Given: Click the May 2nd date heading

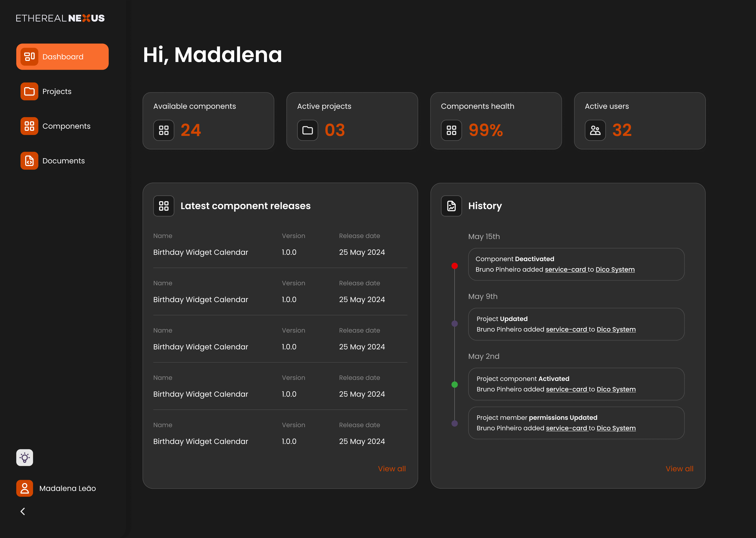Looking at the screenshot, I should 484,356.
